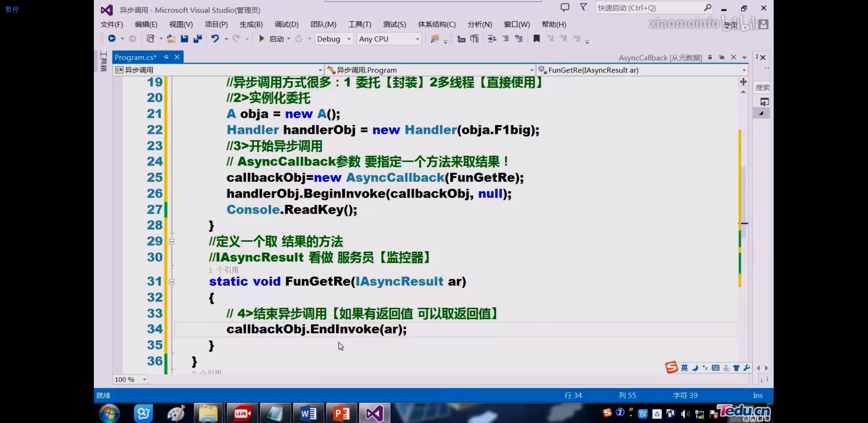The width and height of the screenshot is (868, 423).
Task: Open the feedback speech-bubble icon
Action: pyautogui.click(x=565, y=7)
